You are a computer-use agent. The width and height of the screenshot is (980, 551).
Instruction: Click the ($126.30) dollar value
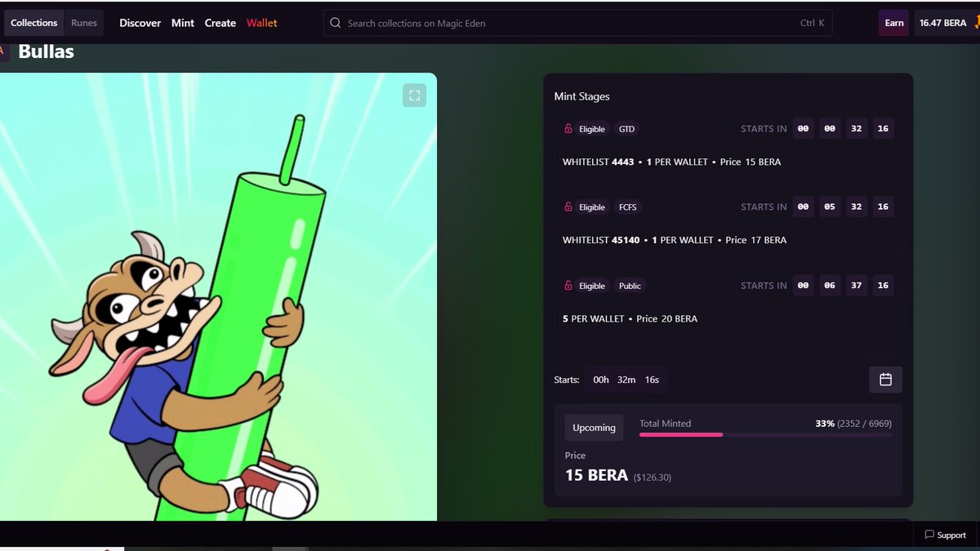[653, 477]
